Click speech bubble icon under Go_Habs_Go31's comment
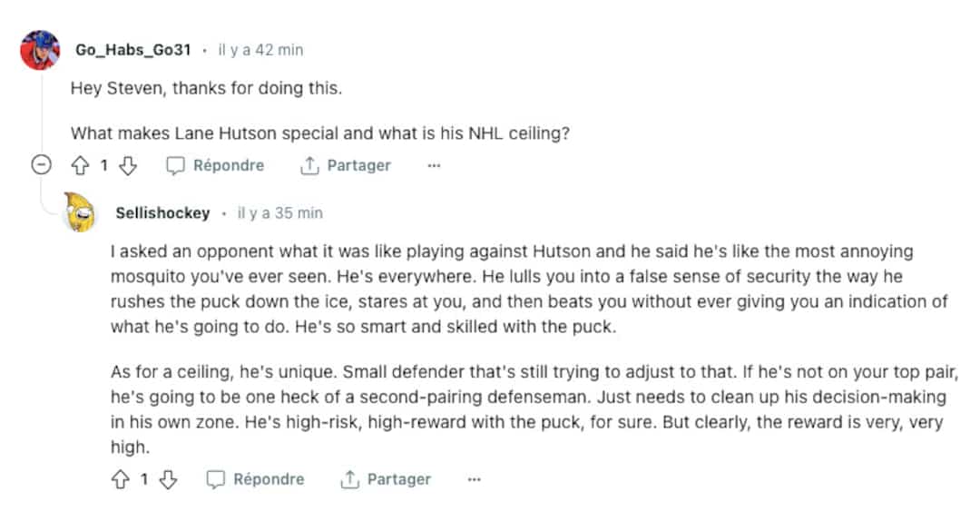The width and height of the screenshot is (980, 521). click(x=175, y=165)
